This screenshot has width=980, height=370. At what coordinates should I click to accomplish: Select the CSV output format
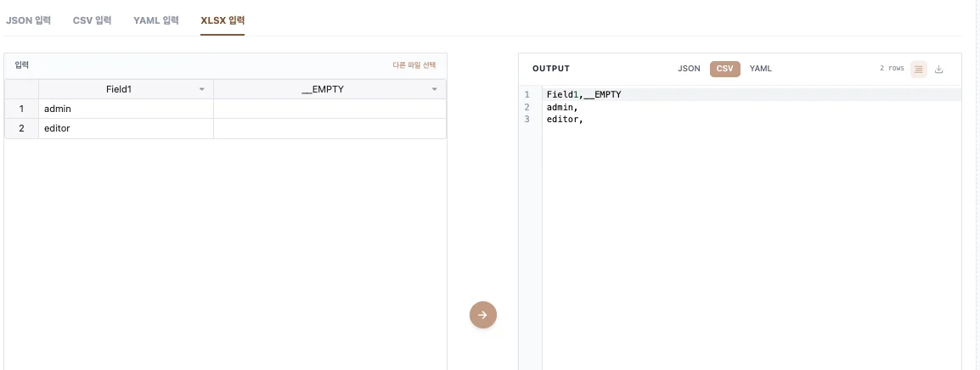pyautogui.click(x=724, y=69)
